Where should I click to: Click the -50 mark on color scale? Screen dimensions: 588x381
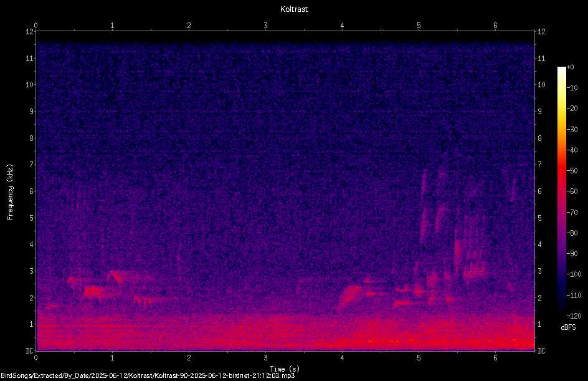click(x=572, y=170)
